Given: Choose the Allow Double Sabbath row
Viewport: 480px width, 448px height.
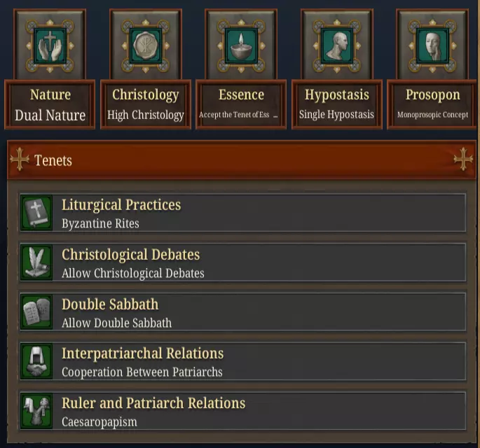Looking at the screenshot, I should tap(259, 312).
